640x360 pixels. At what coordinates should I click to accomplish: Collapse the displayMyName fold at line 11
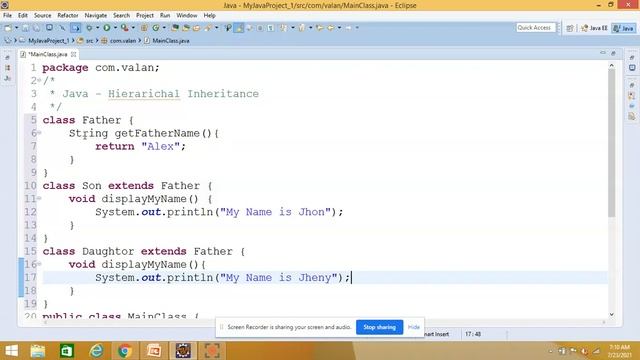point(39,198)
